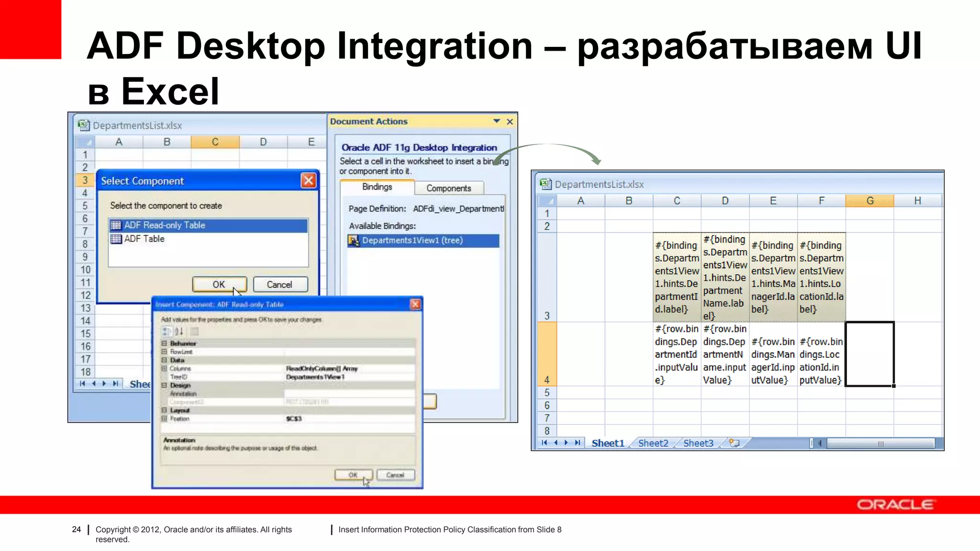Go to last sheet in the right workbook

coord(578,443)
